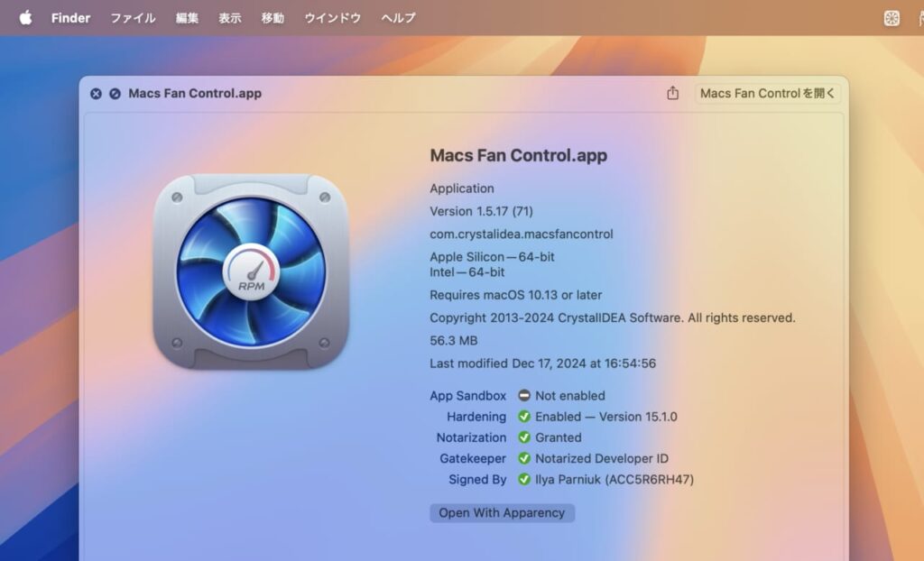Select the Ilya Parniuk signer text
Screen dimensions: 924x561
point(614,479)
